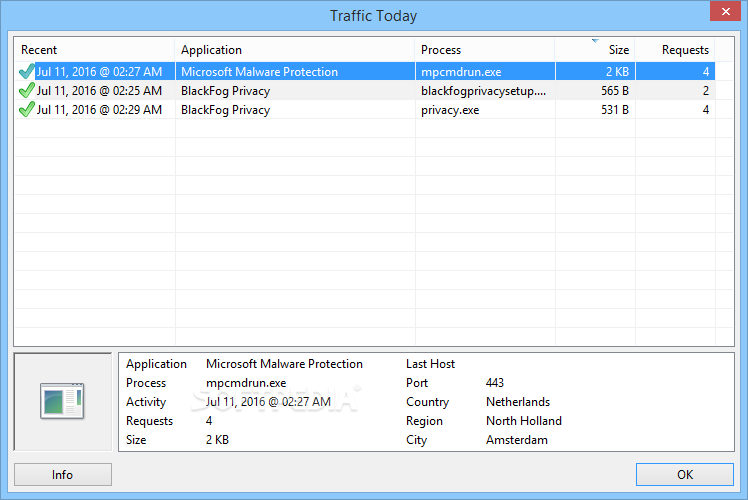Click the Microsoft Malware Protection value in details
Image resolution: width=748 pixels, height=500 pixels.
(284, 364)
